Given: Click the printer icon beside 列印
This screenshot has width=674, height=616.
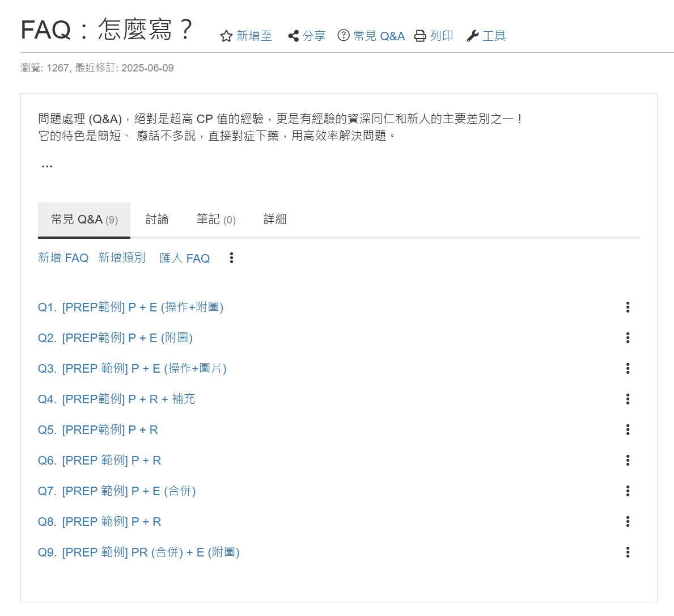Looking at the screenshot, I should [420, 36].
